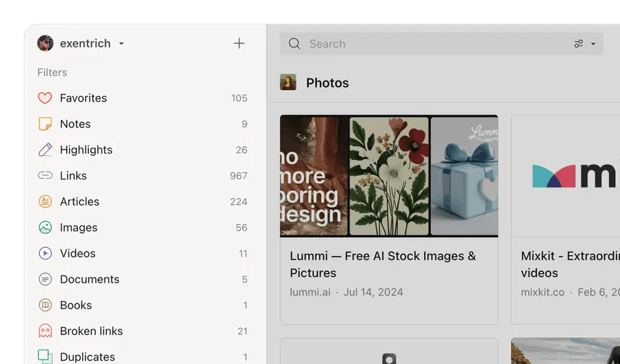Click the Notes sticky note icon
Image resolution: width=620 pixels, height=364 pixels.
pyautogui.click(x=45, y=124)
